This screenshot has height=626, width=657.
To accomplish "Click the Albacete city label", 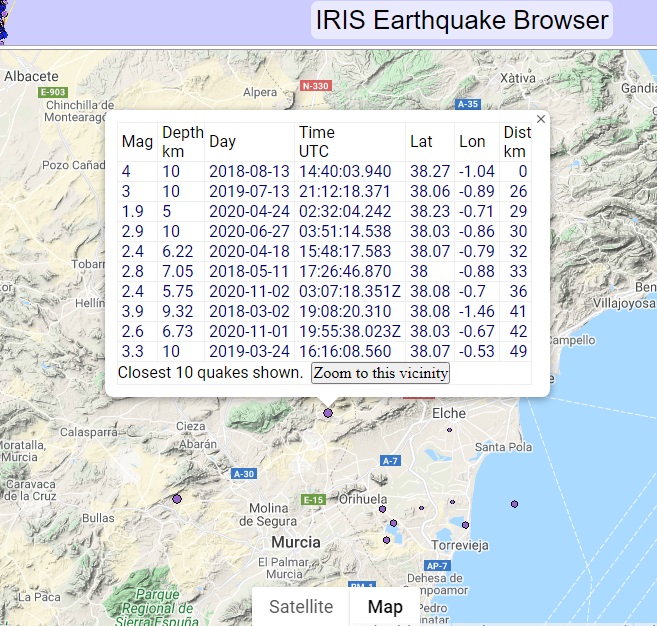I will [31, 77].
